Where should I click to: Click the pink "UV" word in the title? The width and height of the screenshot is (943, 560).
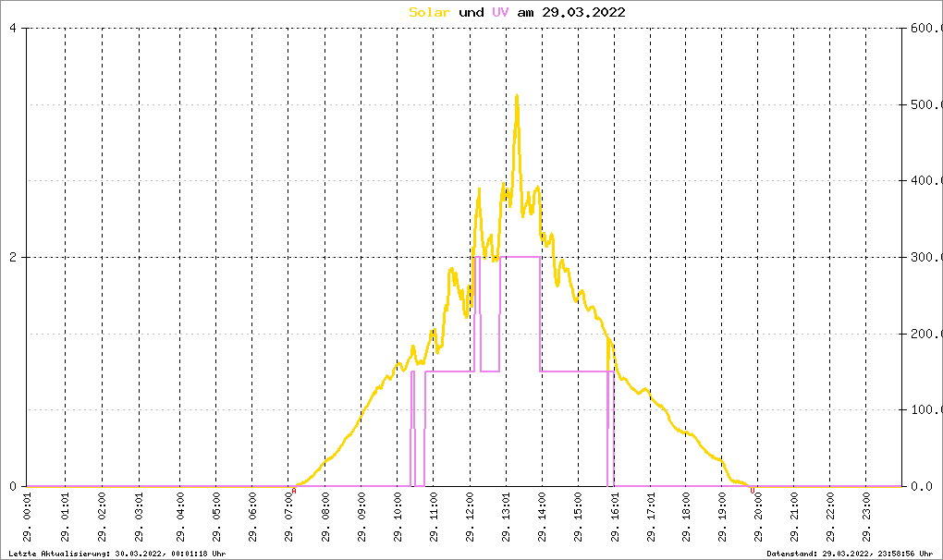(500, 12)
